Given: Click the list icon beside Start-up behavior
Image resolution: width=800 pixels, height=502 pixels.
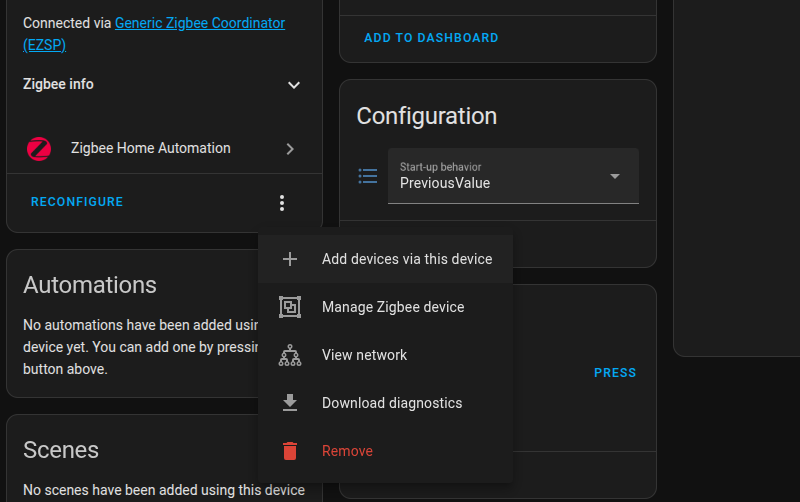Looking at the screenshot, I should click(x=368, y=176).
